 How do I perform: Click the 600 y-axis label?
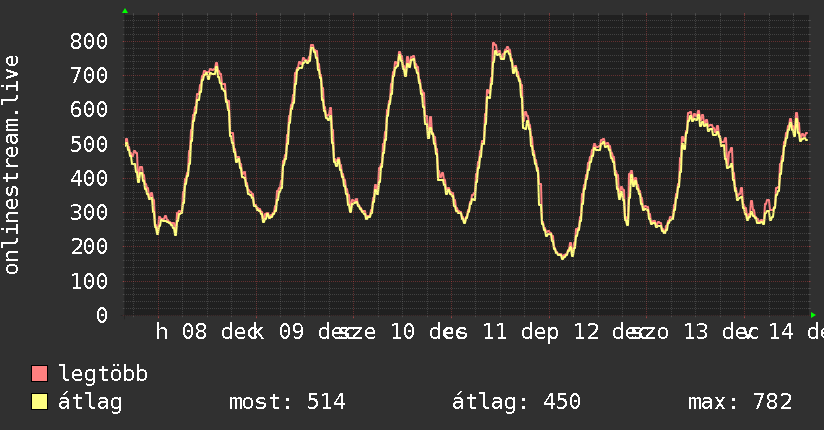click(x=89, y=110)
